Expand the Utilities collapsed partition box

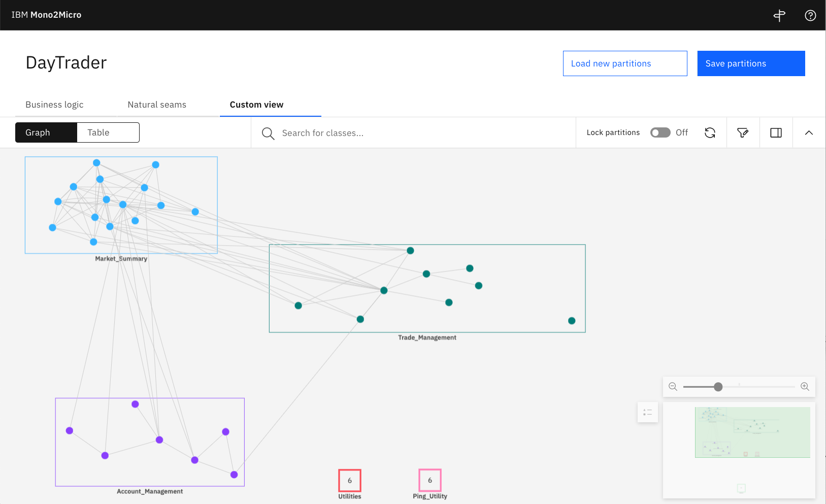pos(350,480)
